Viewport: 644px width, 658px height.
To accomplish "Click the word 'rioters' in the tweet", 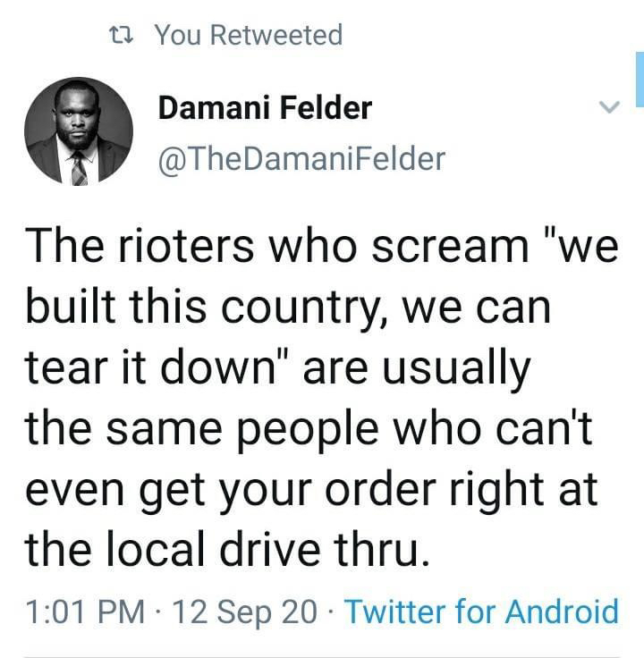I will [186, 247].
